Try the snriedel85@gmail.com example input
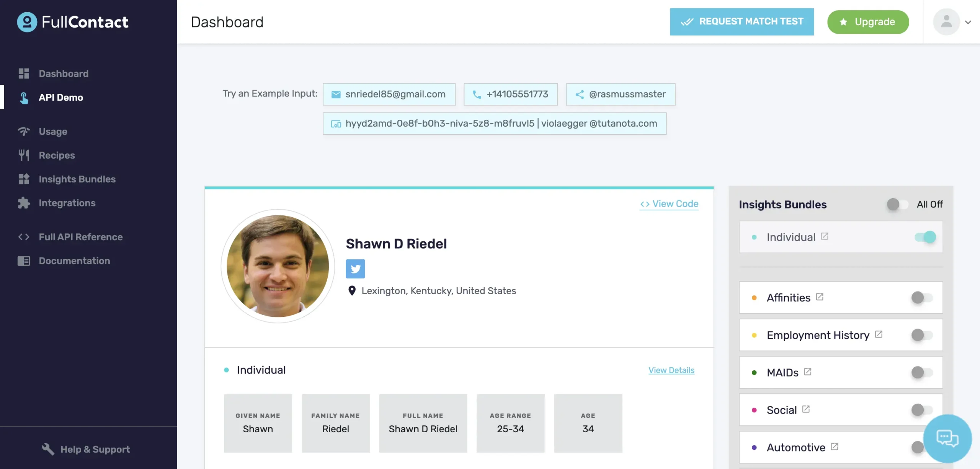The image size is (980, 469). 389,94
